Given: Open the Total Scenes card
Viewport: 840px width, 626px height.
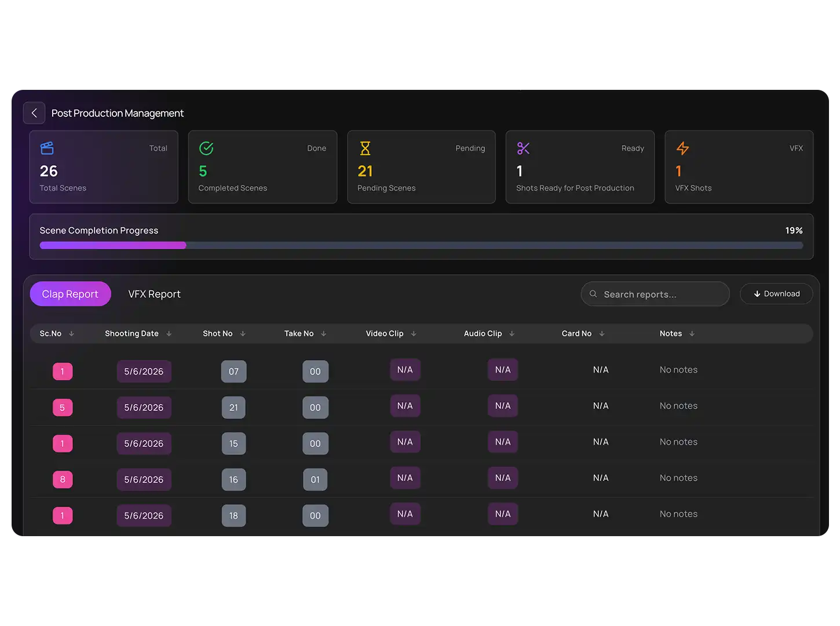Looking at the screenshot, I should 104,167.
